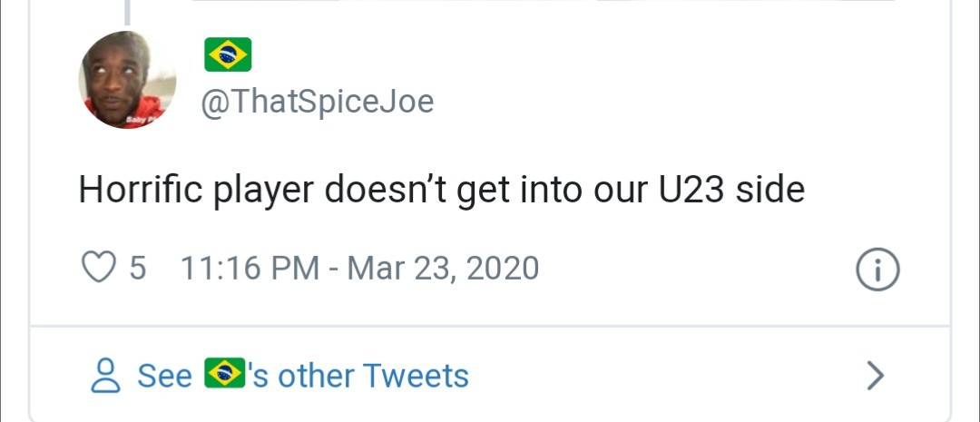Viewport: 980px width, 422px height.
Task: Click the divider line above the footer
Action: (490, 326)
